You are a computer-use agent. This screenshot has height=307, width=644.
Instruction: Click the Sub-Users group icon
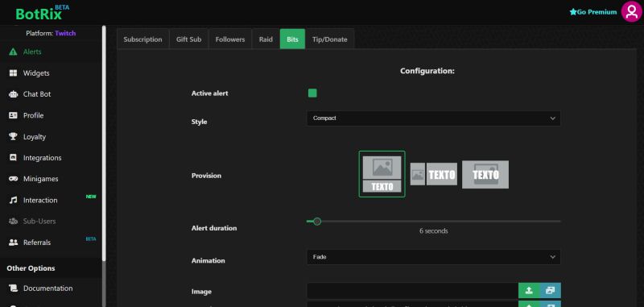[x=13, y=221]
